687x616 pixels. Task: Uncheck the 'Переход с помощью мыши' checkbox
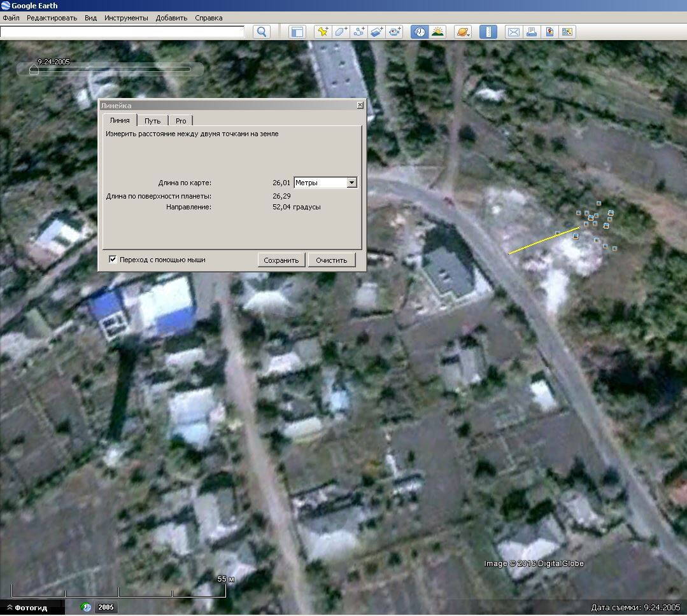(113, 260)
